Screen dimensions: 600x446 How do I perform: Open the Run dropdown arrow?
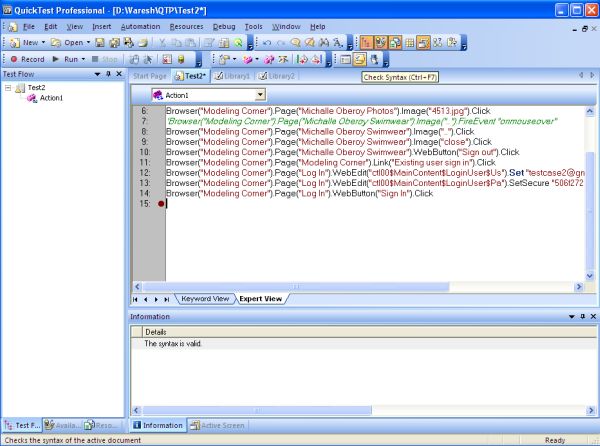coord(83,59)
